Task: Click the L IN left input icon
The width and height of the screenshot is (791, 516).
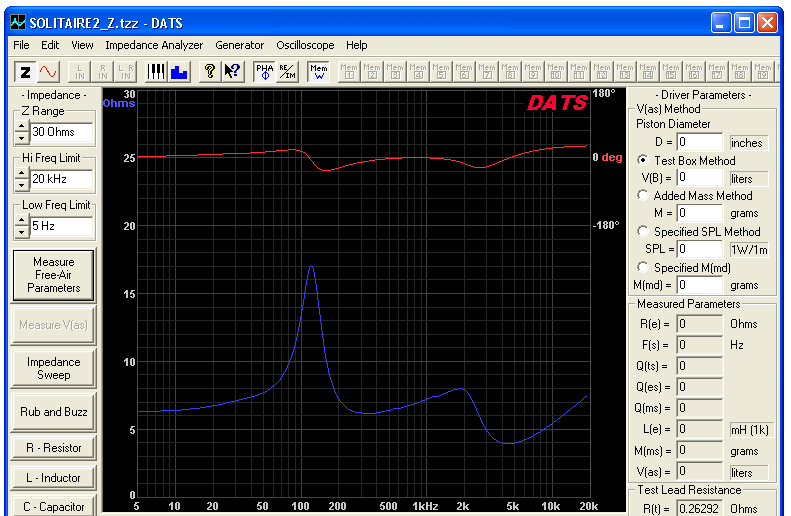Action: [x=80, y=72]
